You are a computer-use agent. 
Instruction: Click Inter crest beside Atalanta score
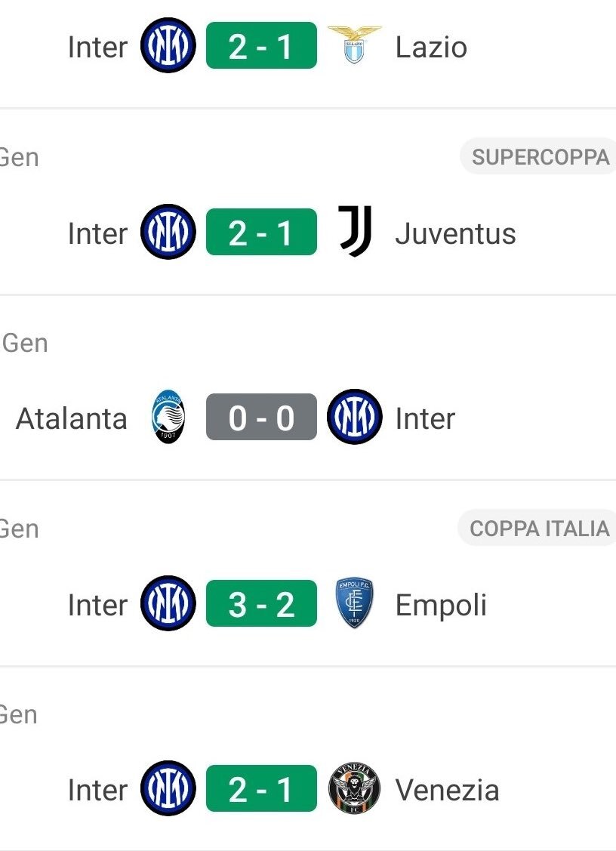pyautogui.click(x=354, y=417)
